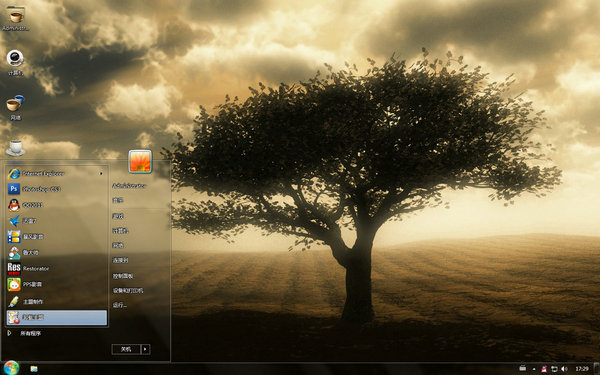Expand Internet Explorer's jump list arrow
Viewport: 600px width, 375px height.
tap(101, 174)
